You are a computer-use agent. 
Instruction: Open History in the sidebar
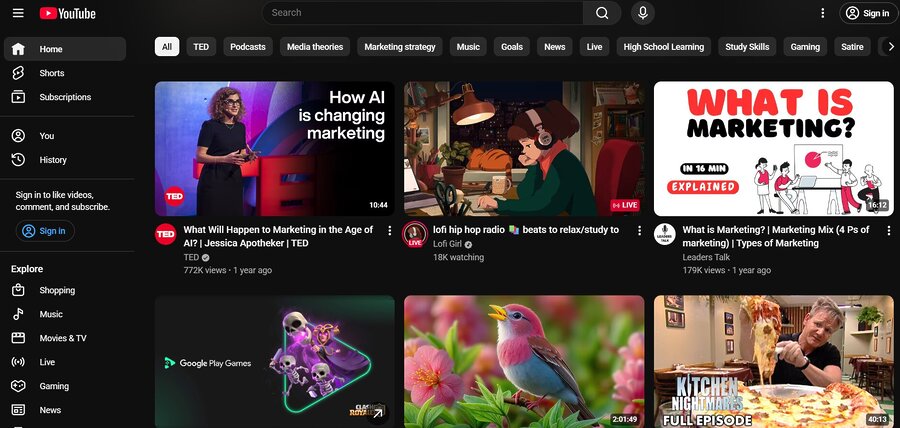pyautogui.click(x=53, y=160)
